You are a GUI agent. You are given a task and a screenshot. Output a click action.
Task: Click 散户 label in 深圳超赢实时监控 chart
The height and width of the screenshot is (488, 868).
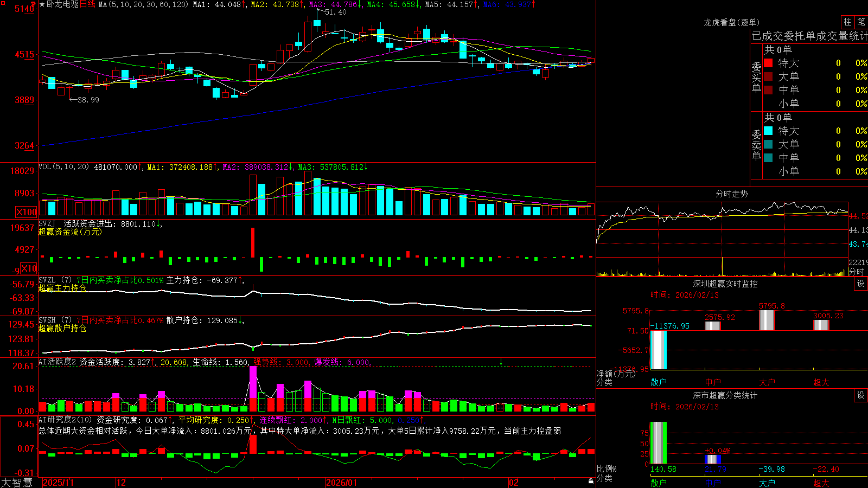click(x=659, y=382)
